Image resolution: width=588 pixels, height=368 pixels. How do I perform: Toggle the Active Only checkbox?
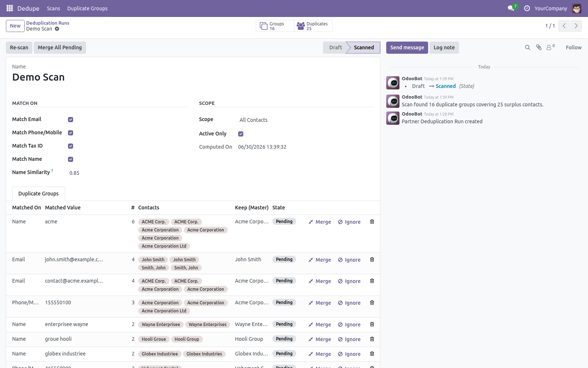241,134
